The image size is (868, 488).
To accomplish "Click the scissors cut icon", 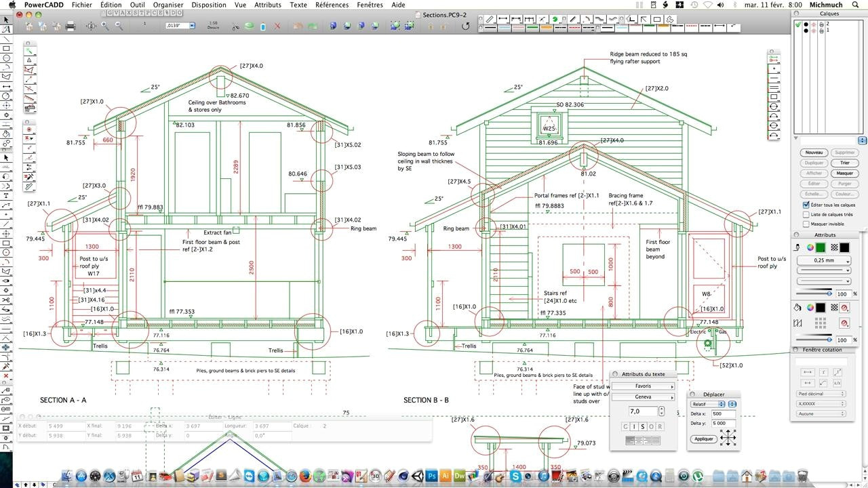I will [235, 26].
